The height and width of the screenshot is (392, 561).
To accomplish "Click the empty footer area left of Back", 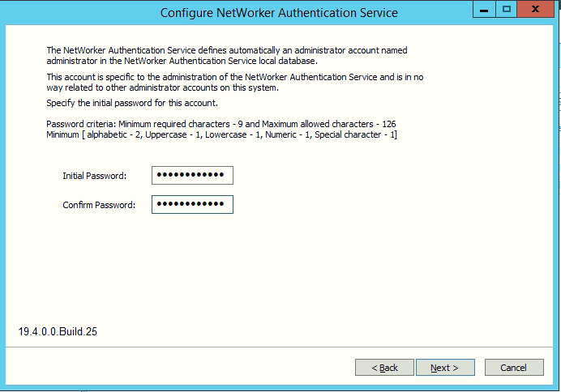I will point(178,368).
